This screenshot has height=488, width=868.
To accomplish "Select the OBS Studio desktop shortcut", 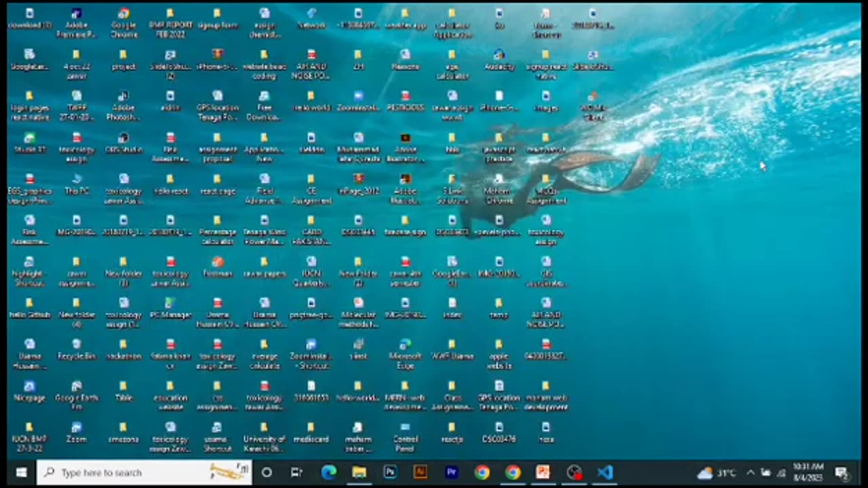I will tap(123, 143).
